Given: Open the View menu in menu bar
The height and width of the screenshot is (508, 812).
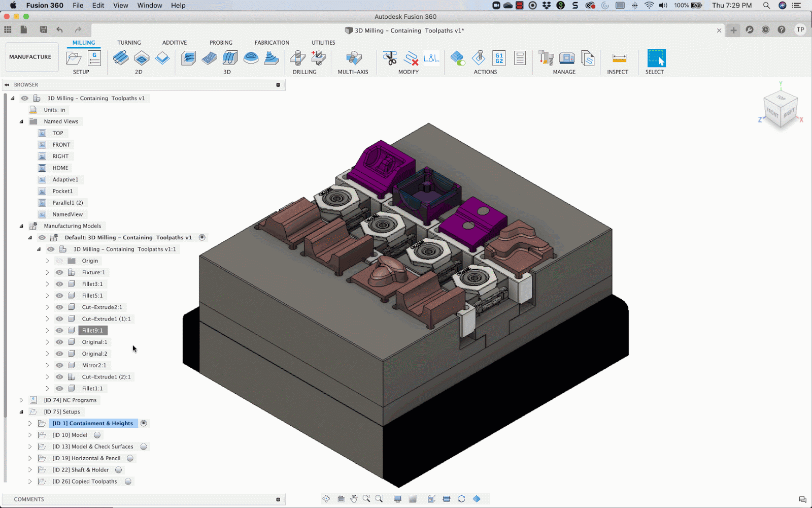Looking at the screenshot, I should pyautogui.click(x=120, y=6).
